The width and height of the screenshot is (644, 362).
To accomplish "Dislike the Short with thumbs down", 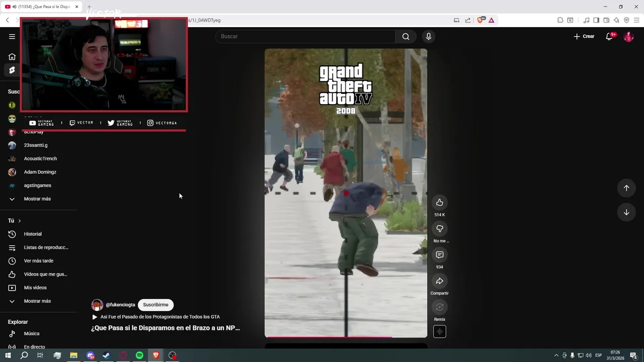I will (x=440, y=228).
